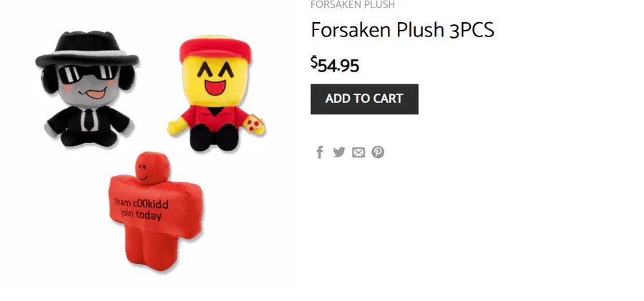Screen dimensions: 644x301
Task: Click the black fedora hat
Action: point(87,49)
